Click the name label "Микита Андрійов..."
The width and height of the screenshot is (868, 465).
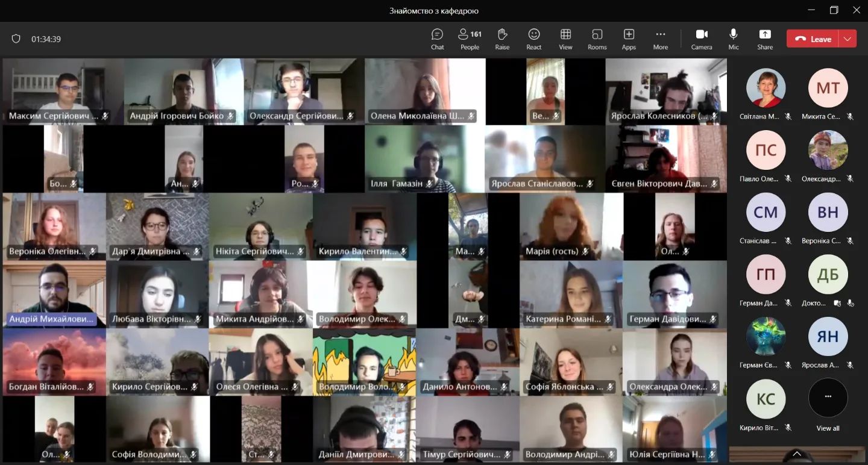click(x=255, y=319)
